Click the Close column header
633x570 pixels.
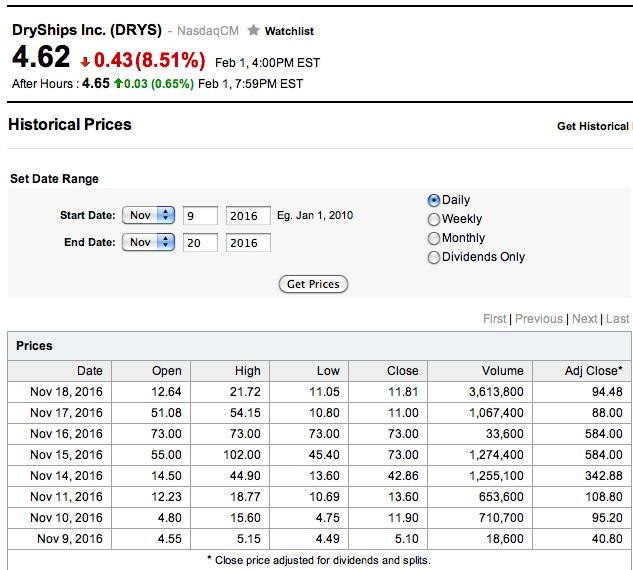pyautogui.click(x=388, y=371)
